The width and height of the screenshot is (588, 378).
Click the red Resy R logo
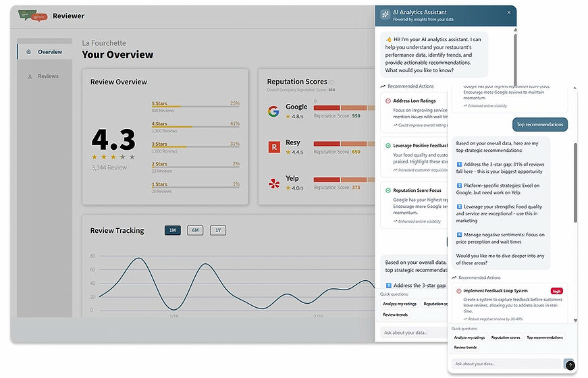[274, 147]
